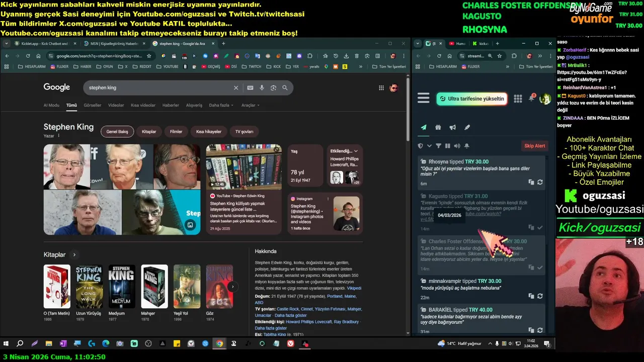Open Chrome from the Windows taskbar
Image resolution: width=644 pixels, height=362 pixels.
219,343
